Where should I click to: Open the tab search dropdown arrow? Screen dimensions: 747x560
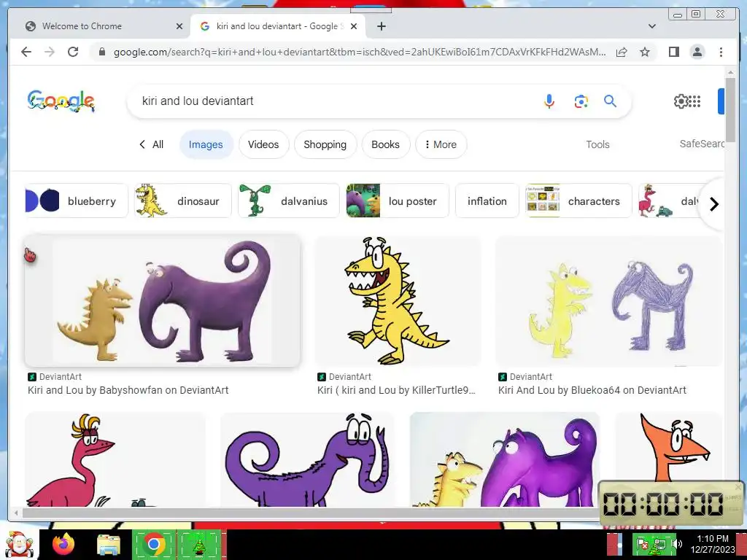[x=652, y=26]
